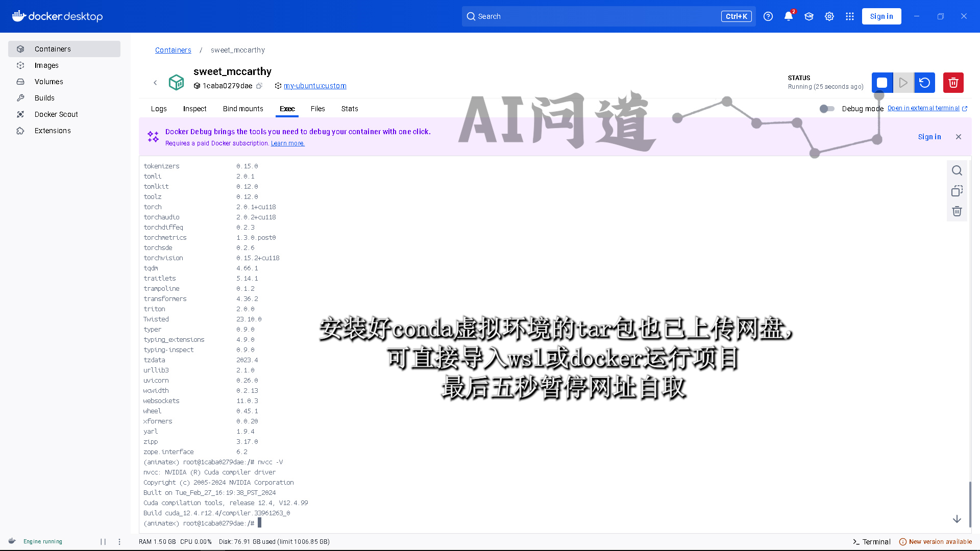This screenshot has width=980, height=551.
Task: Delete the container with red trash button
Action: [953, 83]
